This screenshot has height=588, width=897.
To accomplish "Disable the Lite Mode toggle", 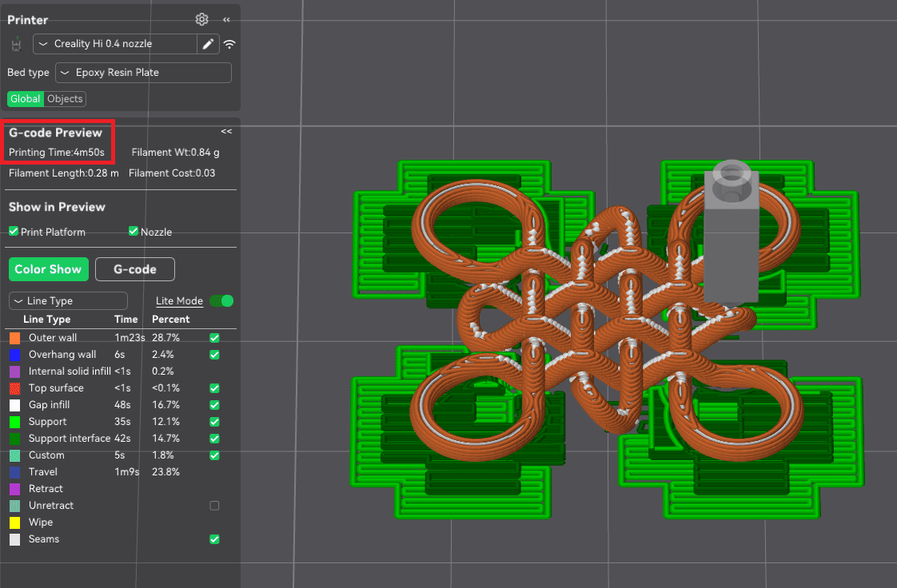I will [221, 300].
